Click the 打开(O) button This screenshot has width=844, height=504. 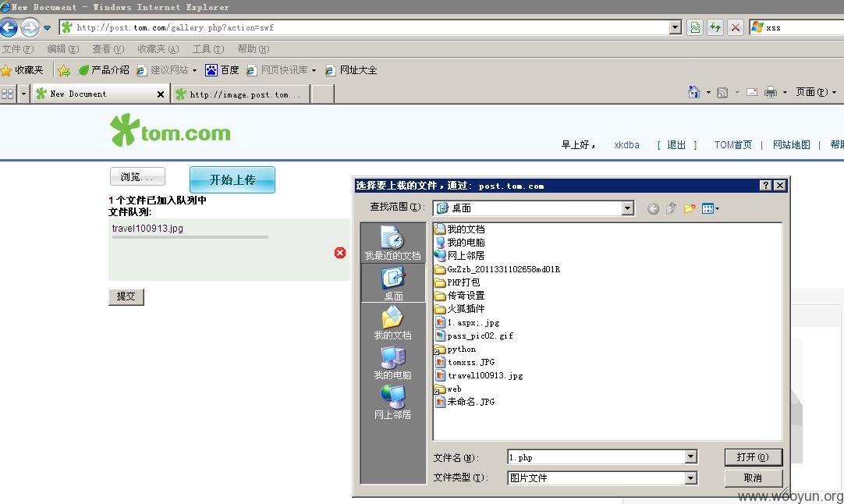point(753,457)
